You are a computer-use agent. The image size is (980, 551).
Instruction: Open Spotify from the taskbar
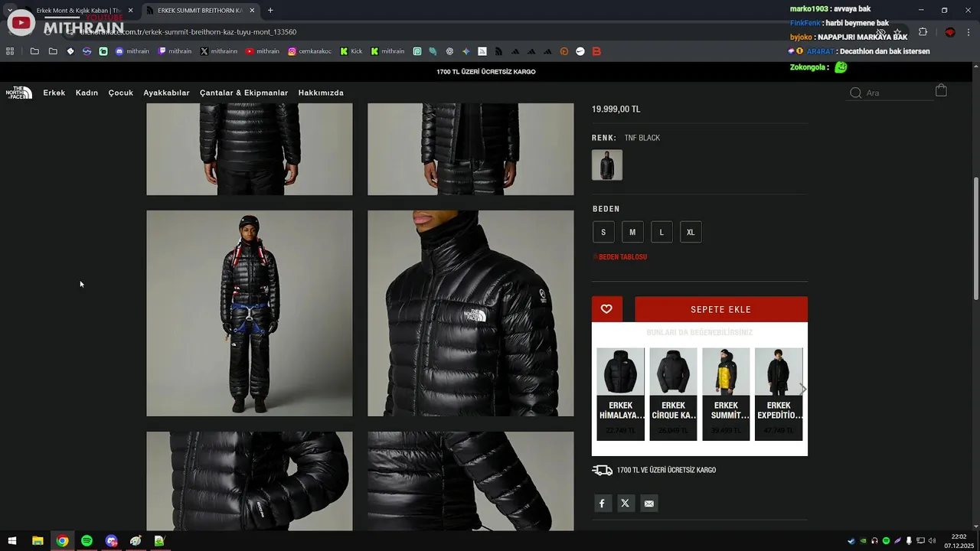(87, 541)
